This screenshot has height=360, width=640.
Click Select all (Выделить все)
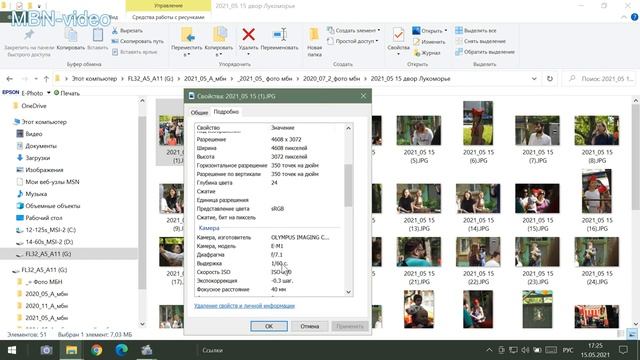tap(476, 31)
